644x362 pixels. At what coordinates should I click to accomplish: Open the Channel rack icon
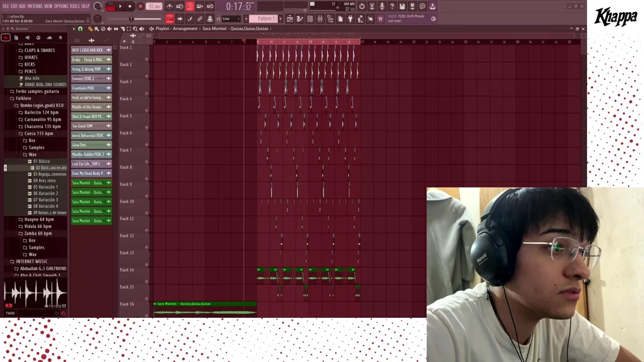point(310,19)
